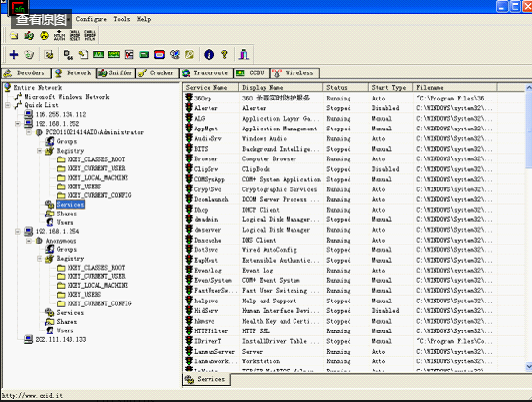
Task: Collapse the Registry node under Administrator
Action: 40,151
